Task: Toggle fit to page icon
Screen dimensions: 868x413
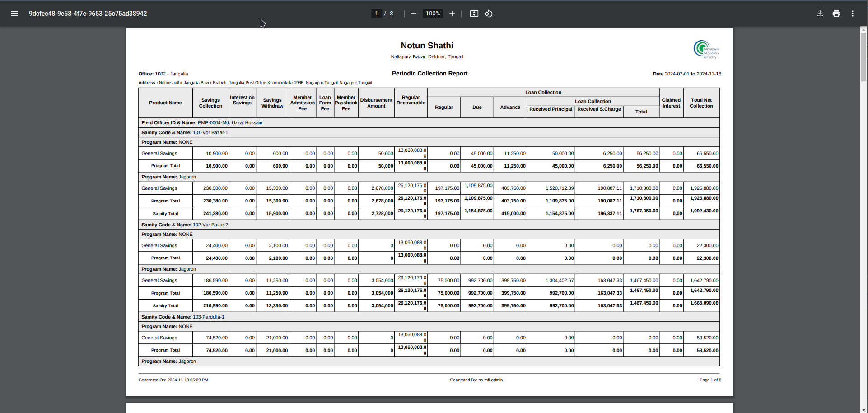Action: 474,14
